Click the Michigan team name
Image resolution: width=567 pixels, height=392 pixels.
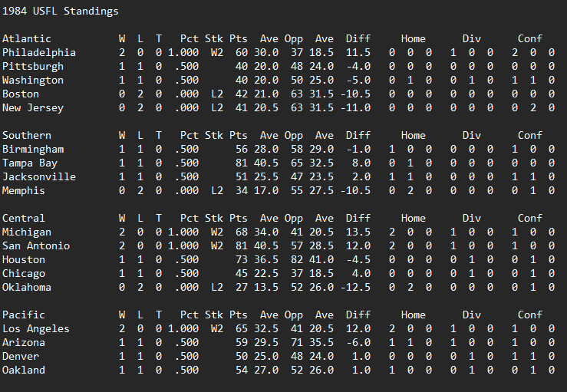(27, 232)
